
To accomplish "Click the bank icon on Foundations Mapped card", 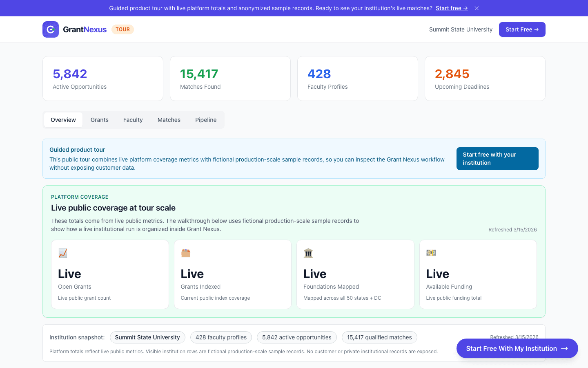I will coord(308,253).
